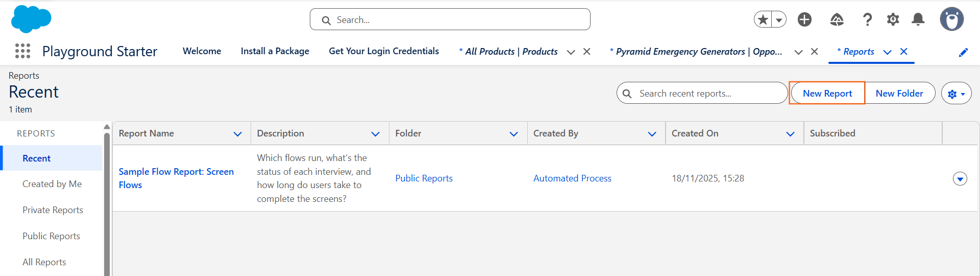Viewport: 980px width, 276px height.
Task: Click the global Search field
Action: tap(450, 19)
